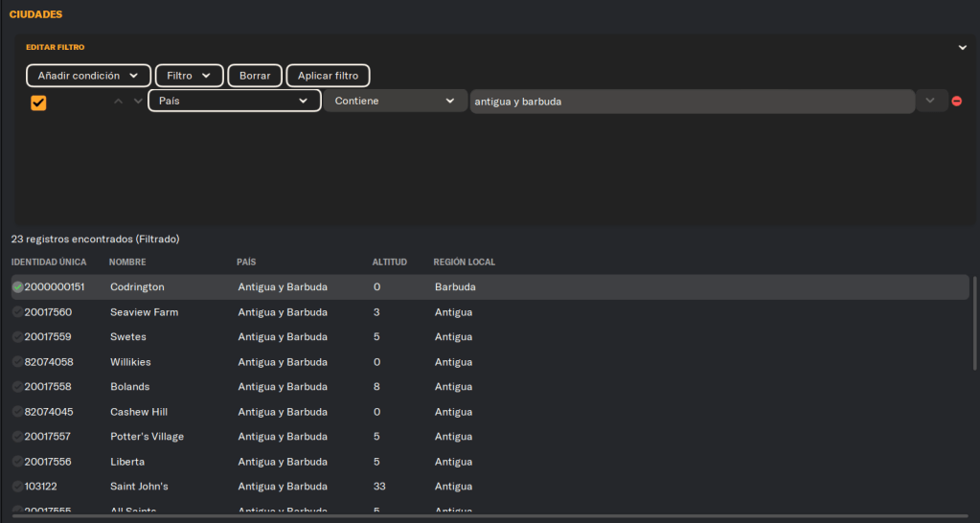Click the move condition down arrow
This screenshot has height=523, width=980.
point(138,102)
